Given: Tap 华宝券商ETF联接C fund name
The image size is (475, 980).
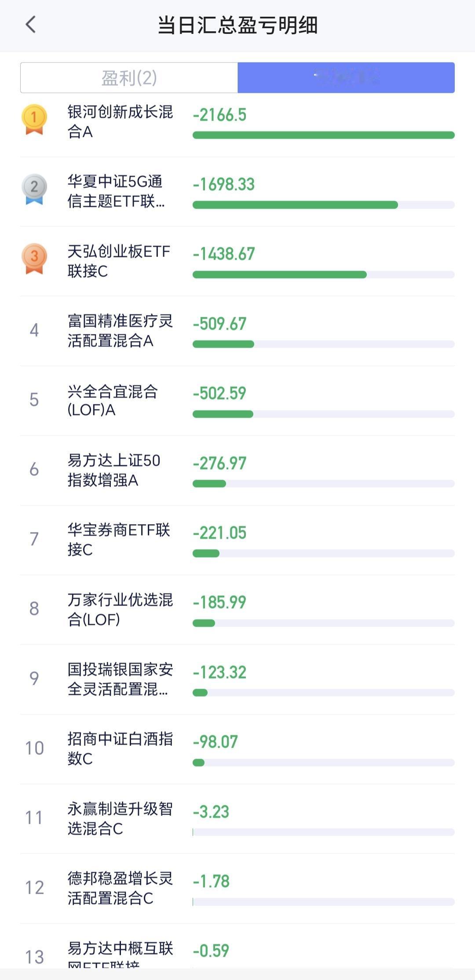Looking at the screenshot, I should pyautogui.click(x=118, y=540).
